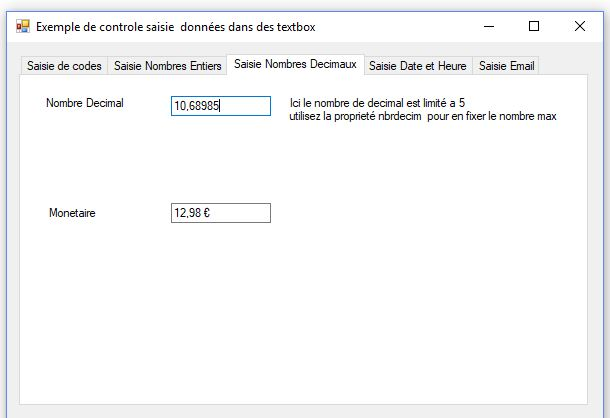Switch to Saisie Nombres Entiers tab
610x418 pixels.
(168, 66)
